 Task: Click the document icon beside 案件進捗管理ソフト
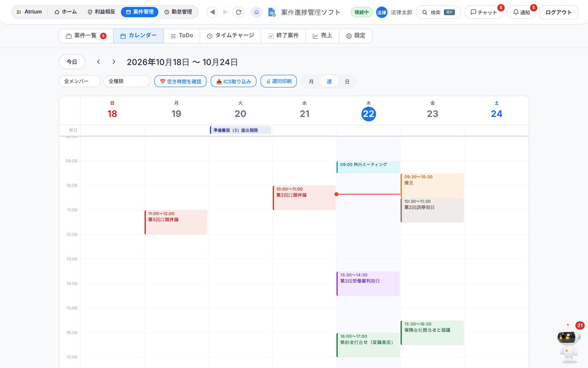[272, 12]
